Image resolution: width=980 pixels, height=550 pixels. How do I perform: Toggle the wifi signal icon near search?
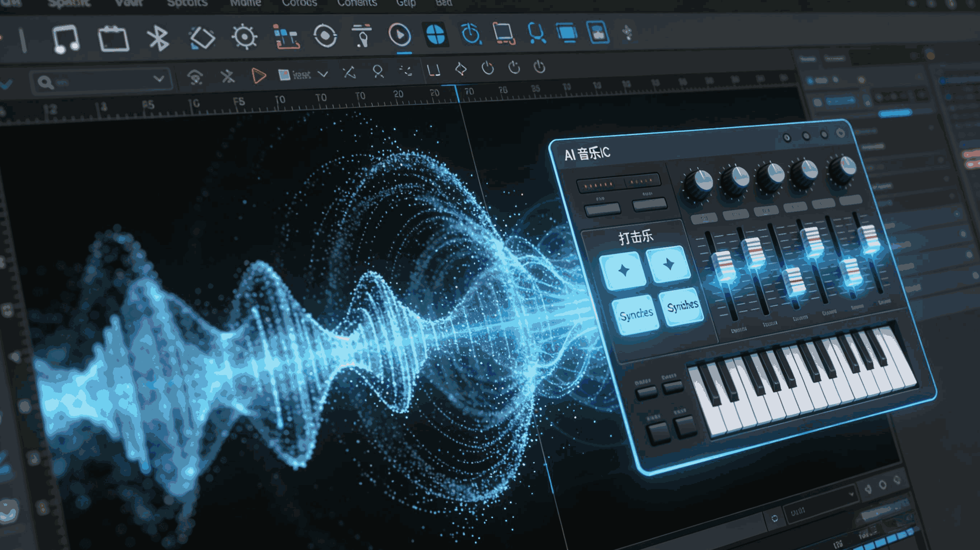[195, 77]
